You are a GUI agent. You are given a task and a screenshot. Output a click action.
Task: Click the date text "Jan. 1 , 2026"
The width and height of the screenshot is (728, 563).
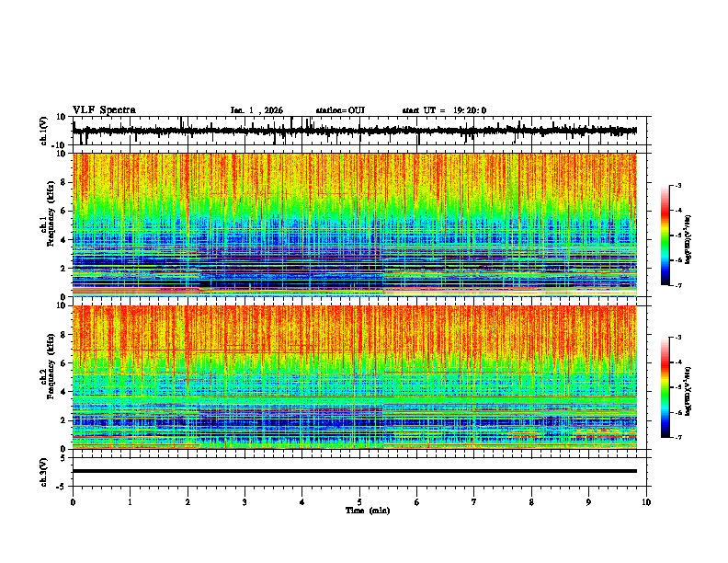[256, 110]
